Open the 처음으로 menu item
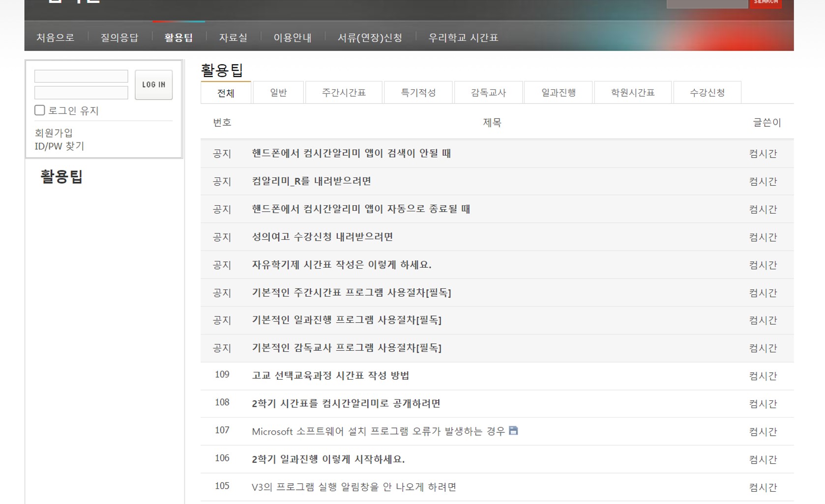Screen dimensions: 825x504 click(56, 38)
